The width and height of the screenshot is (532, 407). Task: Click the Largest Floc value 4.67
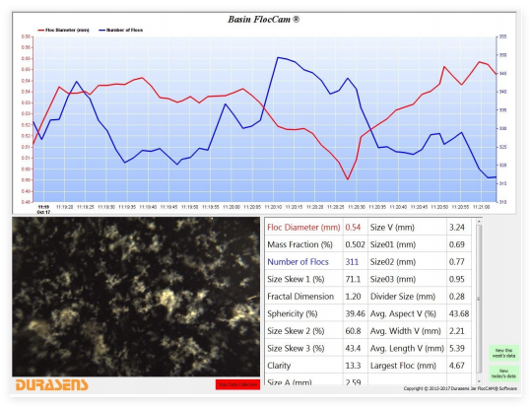457,366
